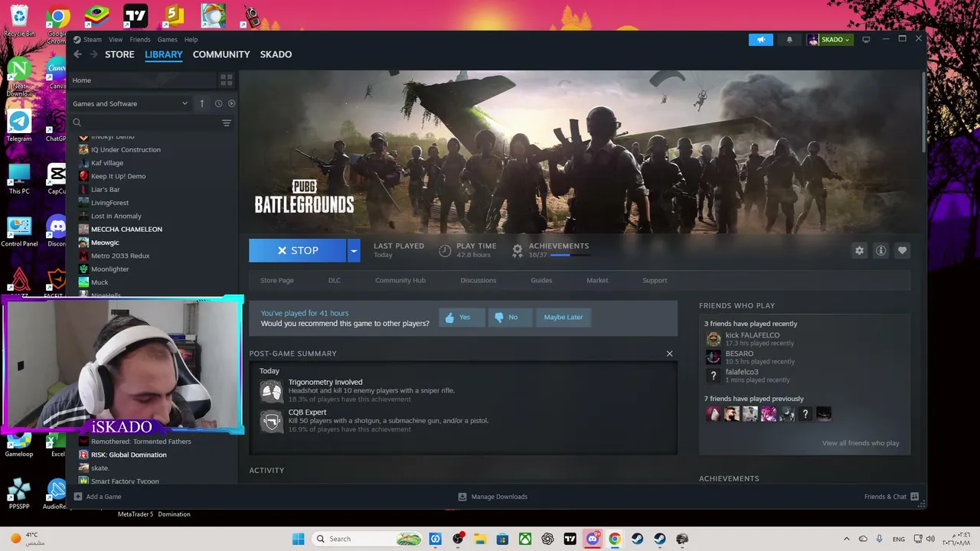980x551 pixels.
Task: Toggle ready-to-play filter icon
Action: click(231, 103)
